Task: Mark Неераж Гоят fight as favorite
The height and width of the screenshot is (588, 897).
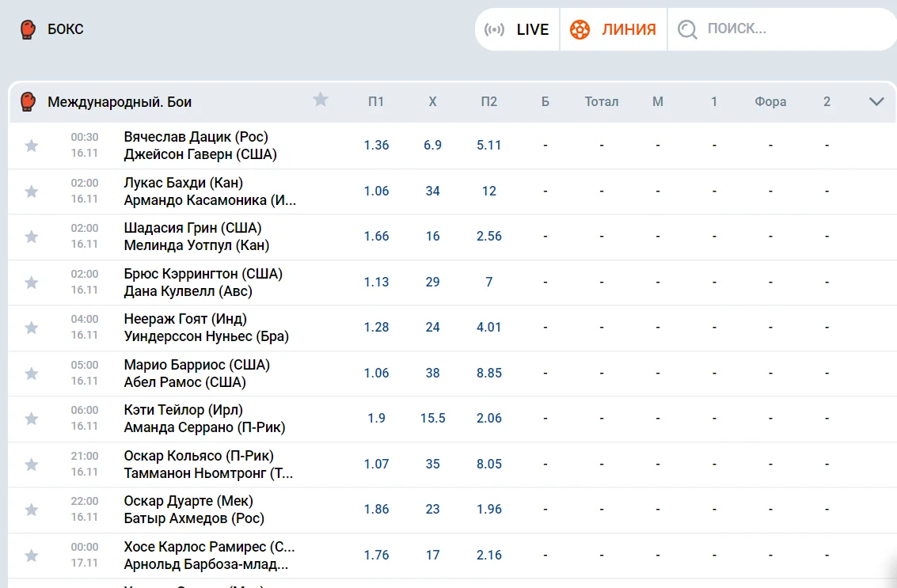Action: (x=32, y=328)
